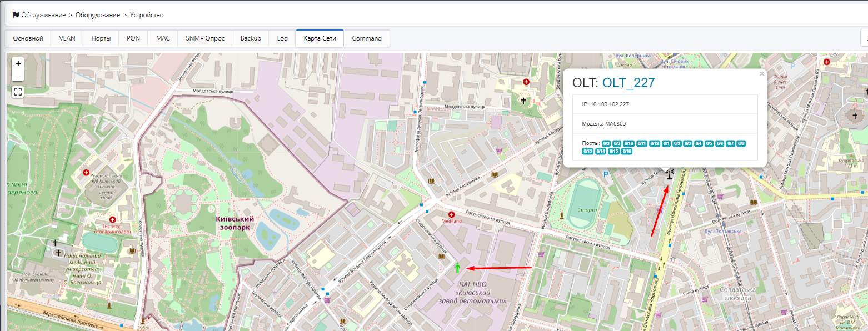Screen dimensions: 868x331
Task: Open the OLT_227 device link
Action: point(628,83)
